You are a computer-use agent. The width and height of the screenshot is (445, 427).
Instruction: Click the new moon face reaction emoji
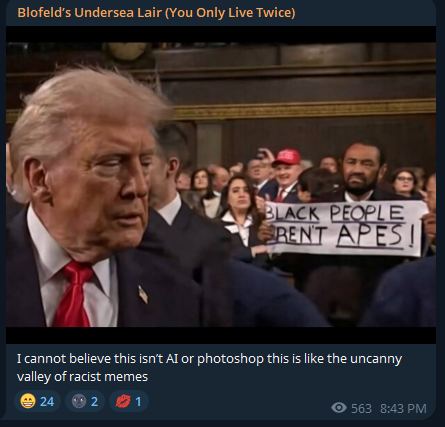pos(79,401)
